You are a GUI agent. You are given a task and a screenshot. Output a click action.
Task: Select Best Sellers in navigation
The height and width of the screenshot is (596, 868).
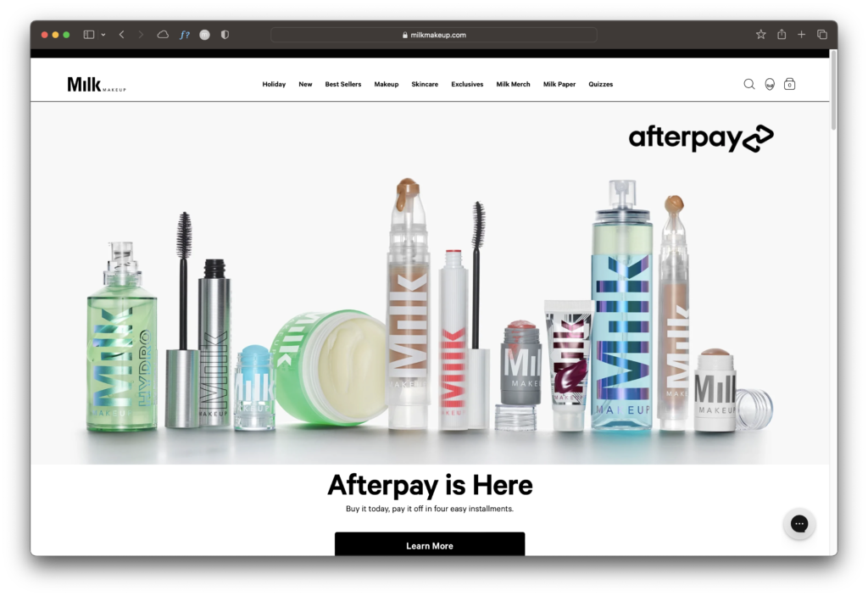coord(343,85)
